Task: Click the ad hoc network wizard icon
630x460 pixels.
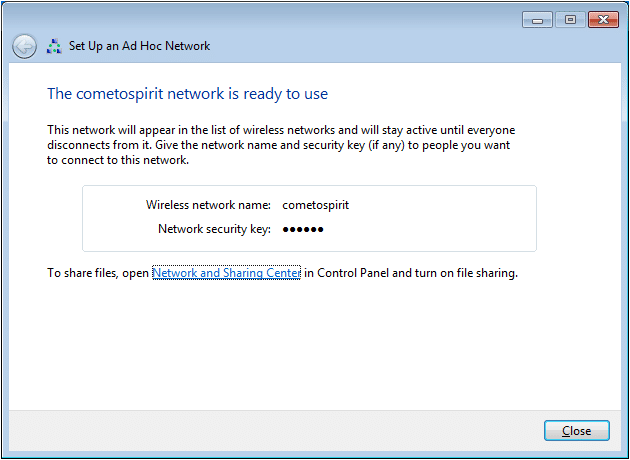Action: [54, 46]
